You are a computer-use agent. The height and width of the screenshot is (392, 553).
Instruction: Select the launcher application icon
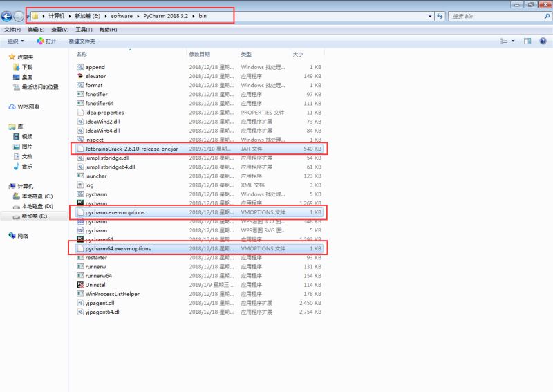[80, 176]
